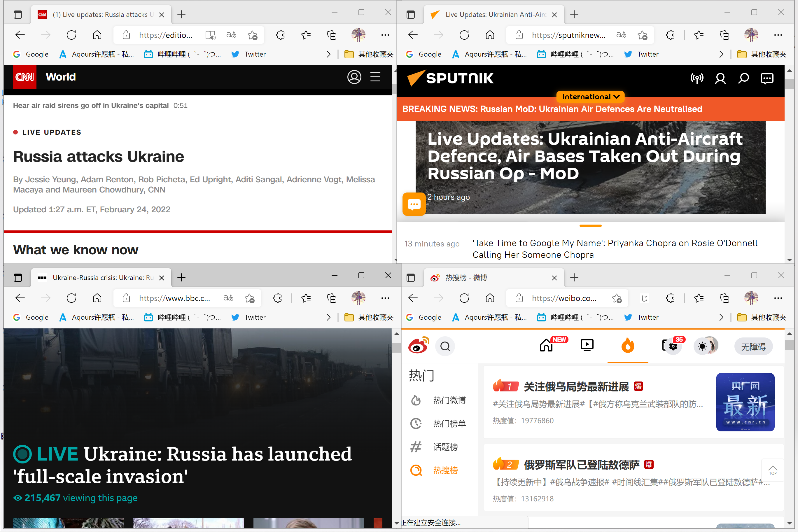The width and height of the screenshot is (798, 532).
Task: Click the CNN user account icon
Action: pyautogui.click(x=354, y=77)
